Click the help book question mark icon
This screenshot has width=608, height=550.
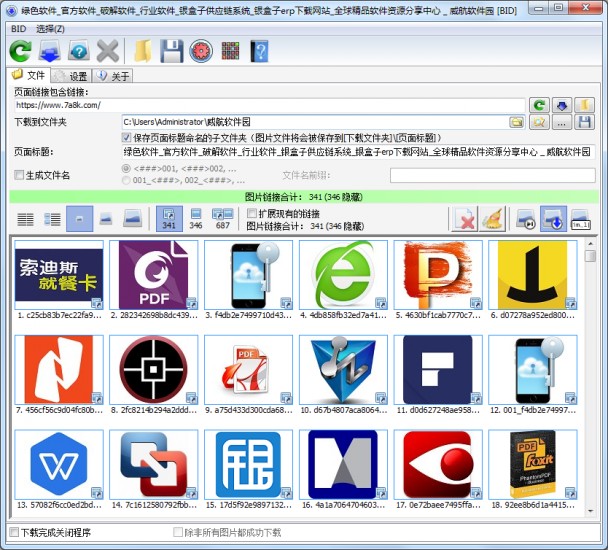coord(259,50)
